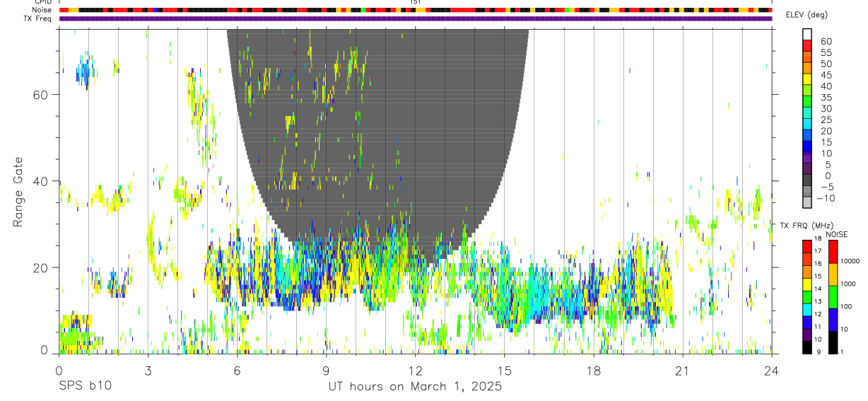Click the cyan TX FRQ segment between 13 and 12

pyautogui.click(x=807, y=309)
